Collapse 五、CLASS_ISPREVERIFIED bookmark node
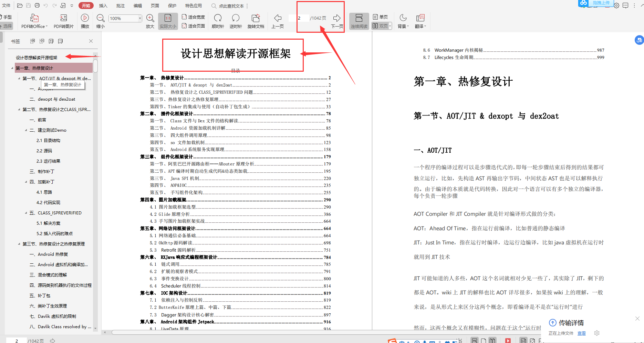Image resolution: width=644 pixels, height=343 pixels. tap(26, 213)
